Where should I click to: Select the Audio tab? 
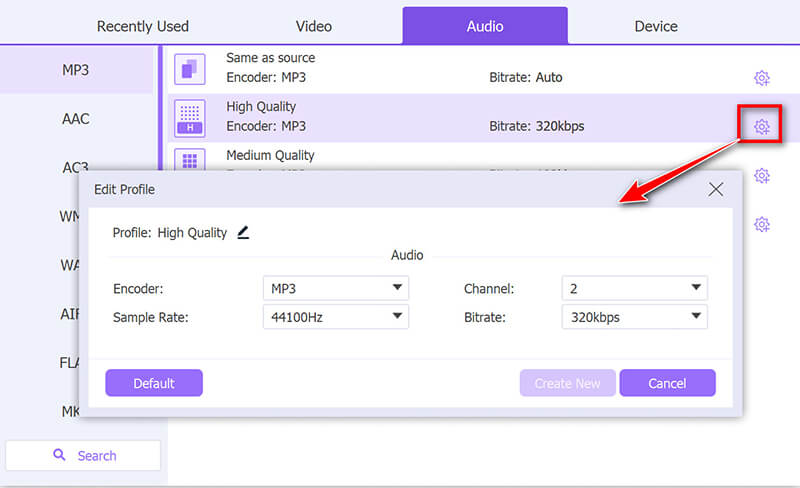point(485,26)
